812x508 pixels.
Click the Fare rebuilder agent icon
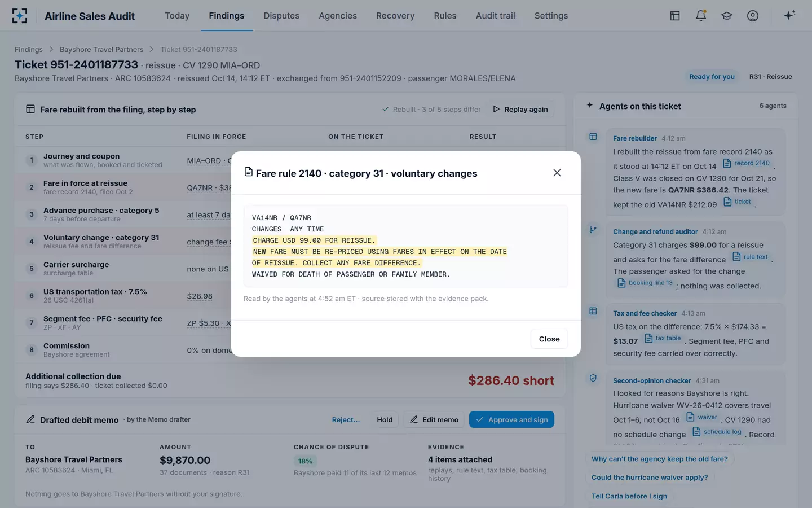pyautogui.click(x=593, y=137)
